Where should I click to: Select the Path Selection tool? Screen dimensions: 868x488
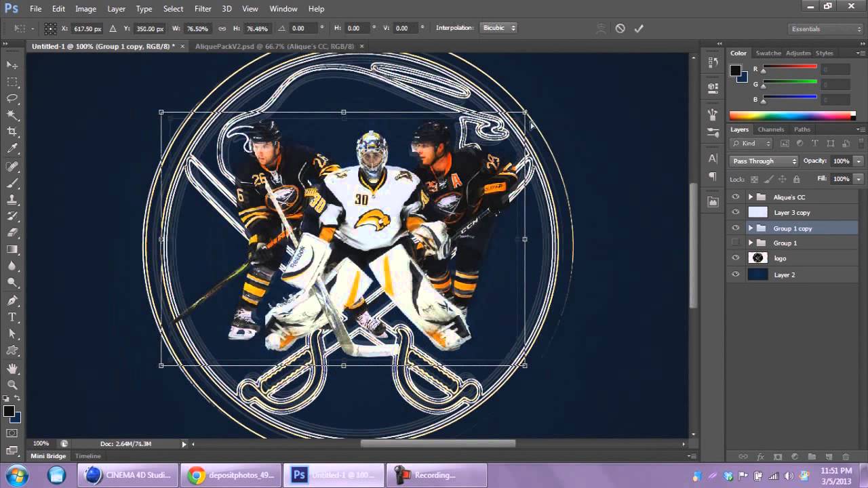point(12,334)
